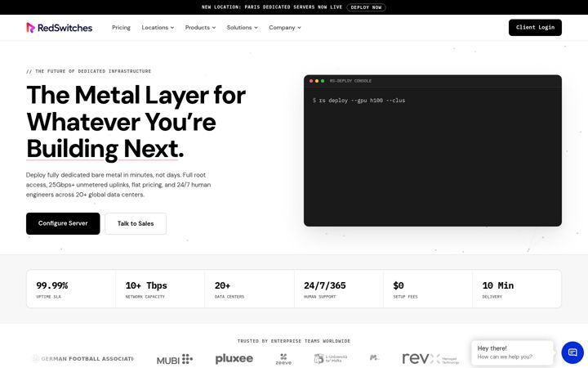
Task: Expand the Products dropdown menu
Action: (x=200, y=28)
